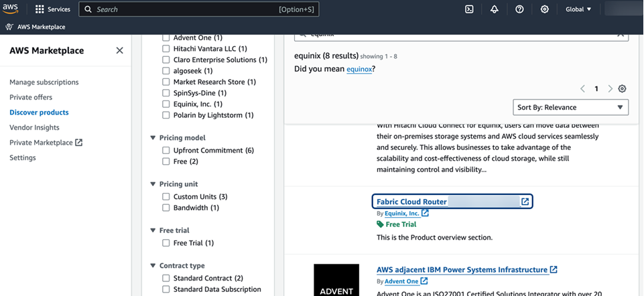Click external icon next to AWS adjacent IBM Power
The height and width of the screenshot is (296, 644).
click(554, 270)
